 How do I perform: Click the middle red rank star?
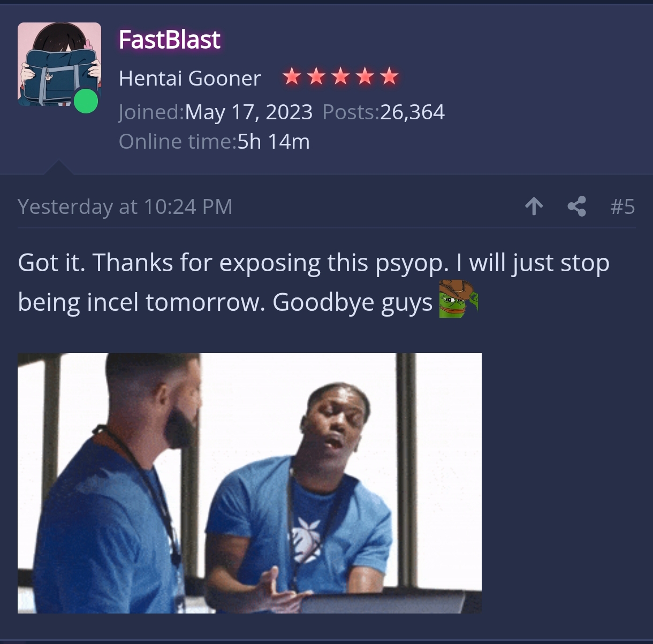click(x=340, y=76)
